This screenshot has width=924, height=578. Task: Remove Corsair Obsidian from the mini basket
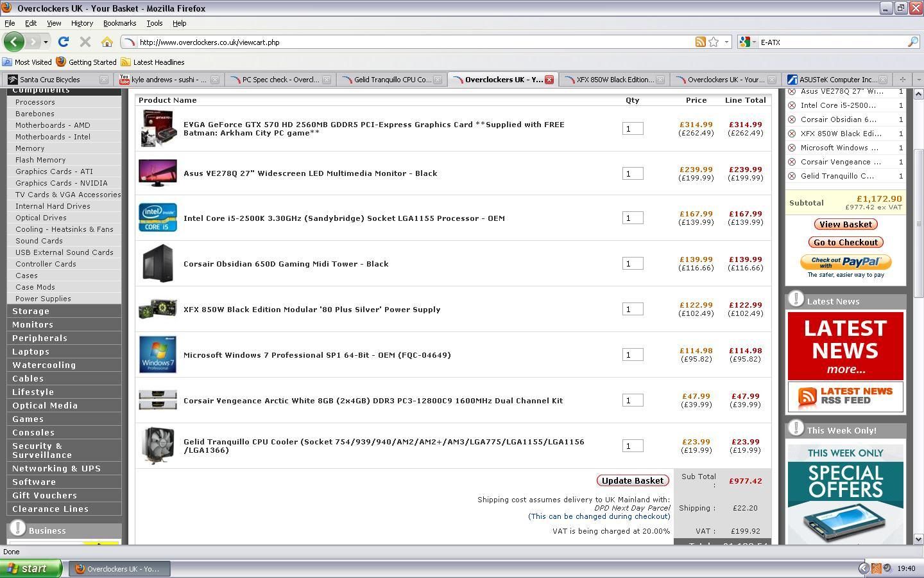[792, 119]
